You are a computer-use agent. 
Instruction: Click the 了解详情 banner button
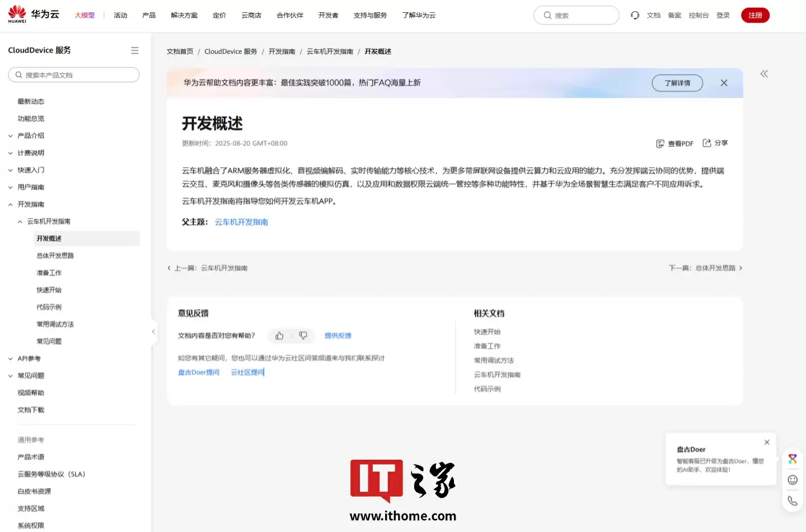pyautogui.click(x=677, y=83)
